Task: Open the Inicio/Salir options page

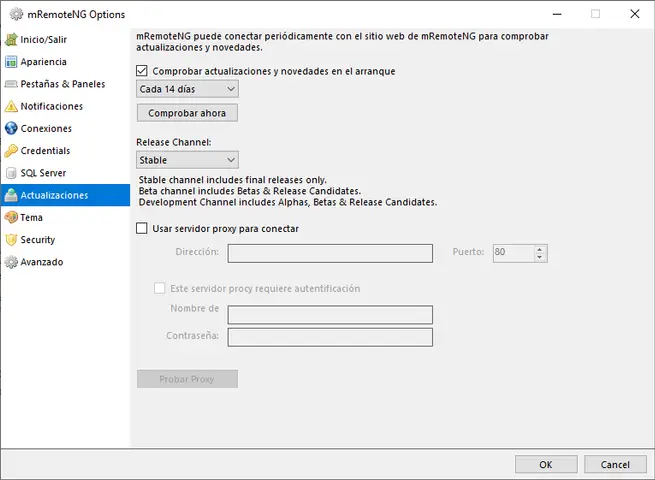Action: 65,40
